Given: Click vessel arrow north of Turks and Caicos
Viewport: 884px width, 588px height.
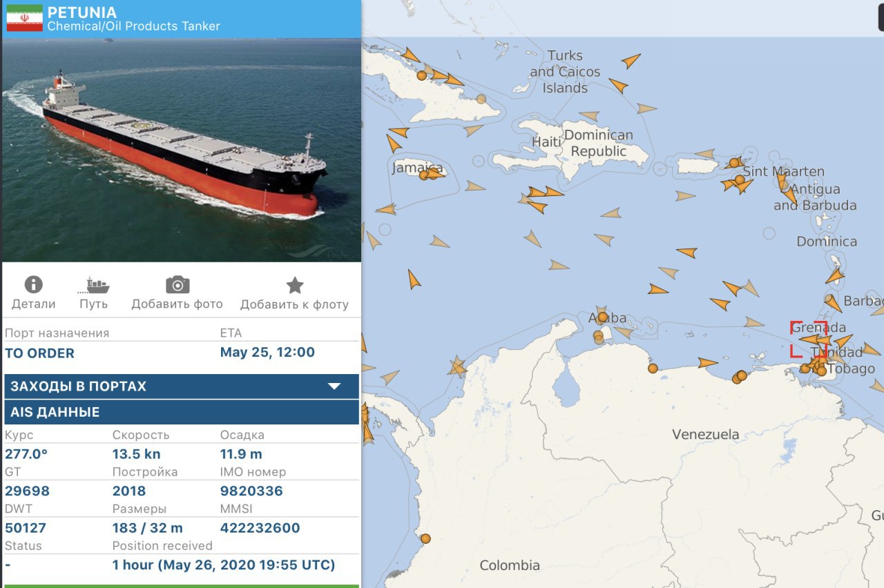Looking at the screenshot, I should [630, 61].
